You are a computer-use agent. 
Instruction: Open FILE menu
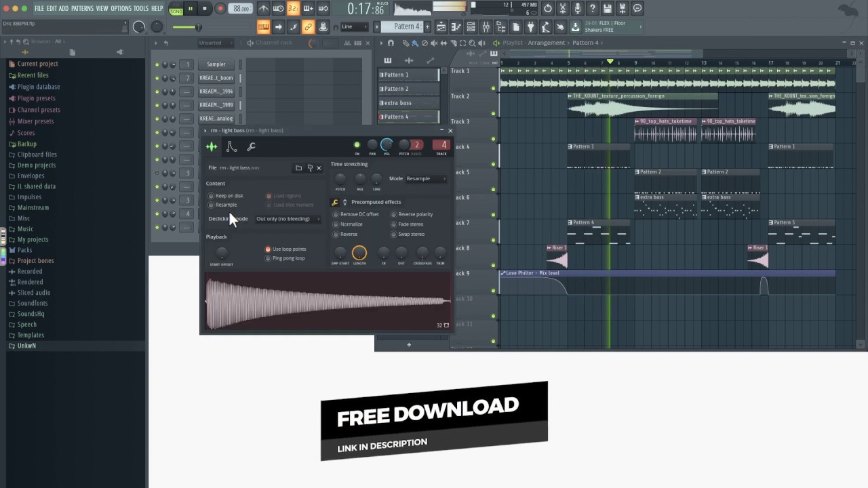(x=39, y=9)
